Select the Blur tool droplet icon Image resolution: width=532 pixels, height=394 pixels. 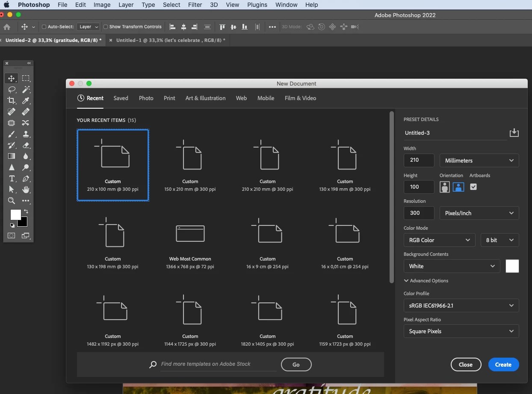click(x=26, y=156)
